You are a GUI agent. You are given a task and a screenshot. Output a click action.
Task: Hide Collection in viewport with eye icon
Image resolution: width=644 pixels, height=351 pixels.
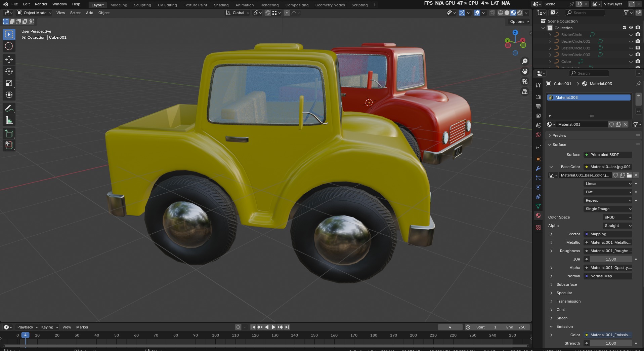(631, 28)
